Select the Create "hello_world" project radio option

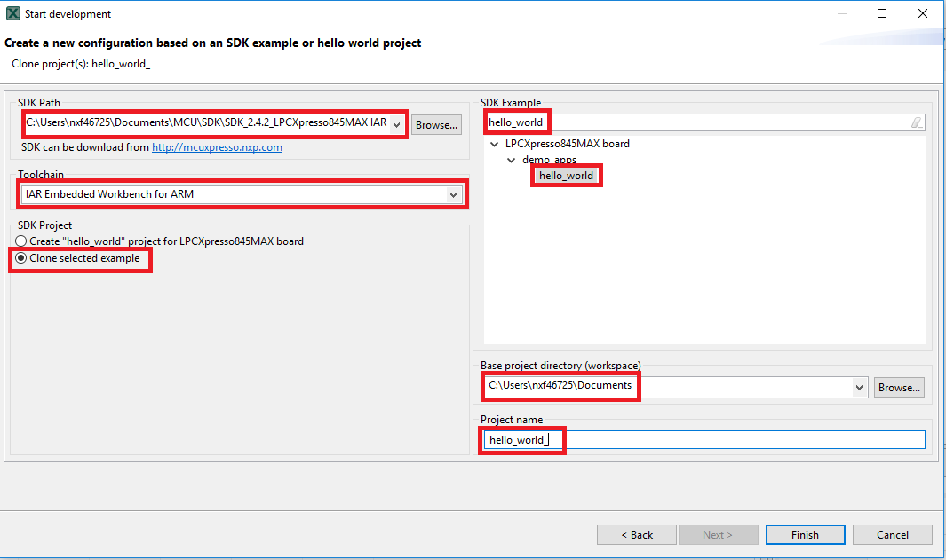[x=21, y=241]
